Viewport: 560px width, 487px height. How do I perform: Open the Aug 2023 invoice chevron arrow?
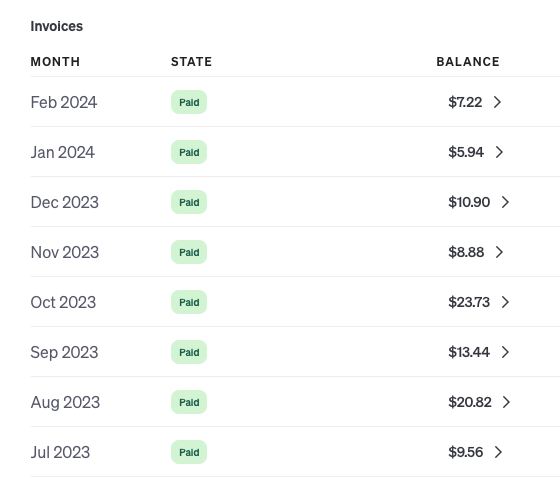[x=506, y=402]
